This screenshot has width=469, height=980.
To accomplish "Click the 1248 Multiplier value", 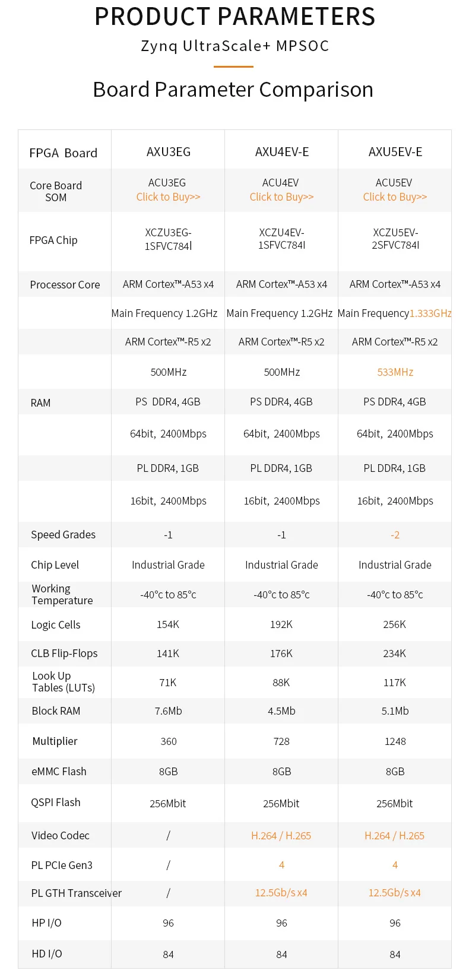I will click(x=395, y=741).
